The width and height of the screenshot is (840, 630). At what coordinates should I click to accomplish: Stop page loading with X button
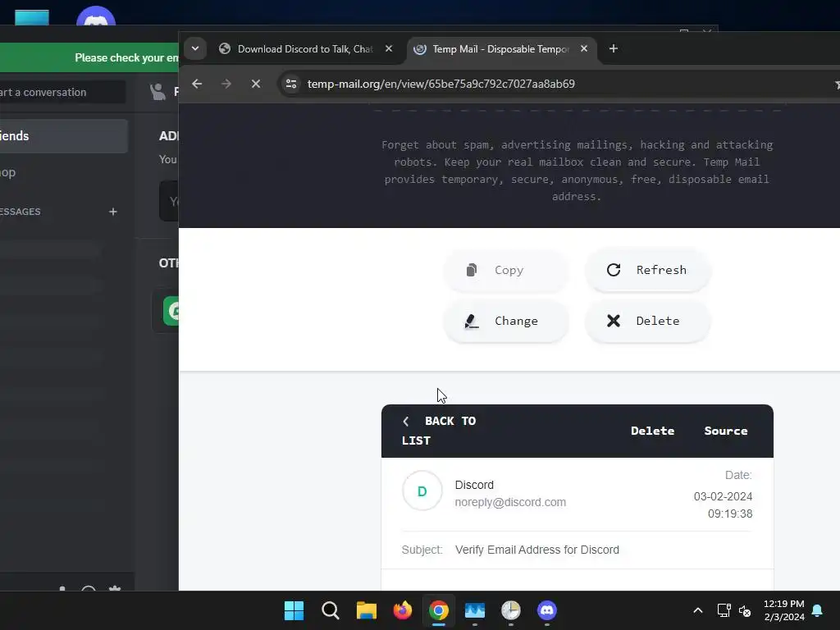[x=256, y=84]
